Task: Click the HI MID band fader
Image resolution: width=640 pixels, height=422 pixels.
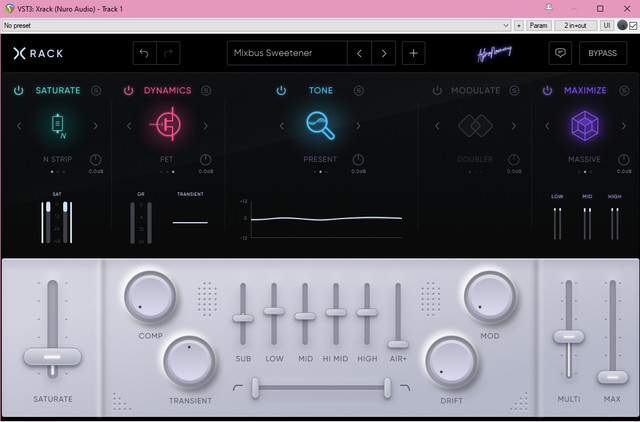Action: click(336, 313)
